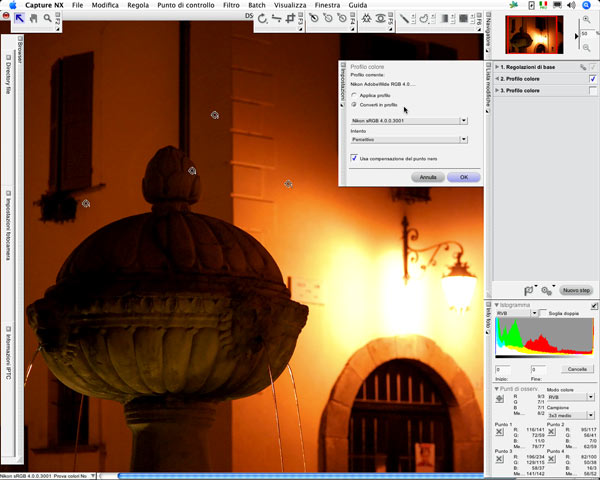The image size is (600, 480).
Task: Open the Visualizza menu
Action: tap(290, 5)
